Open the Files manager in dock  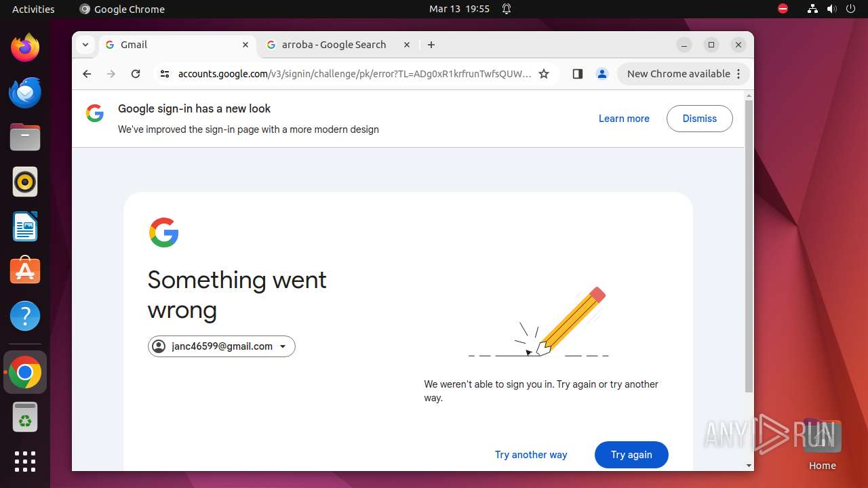(25, 137)
